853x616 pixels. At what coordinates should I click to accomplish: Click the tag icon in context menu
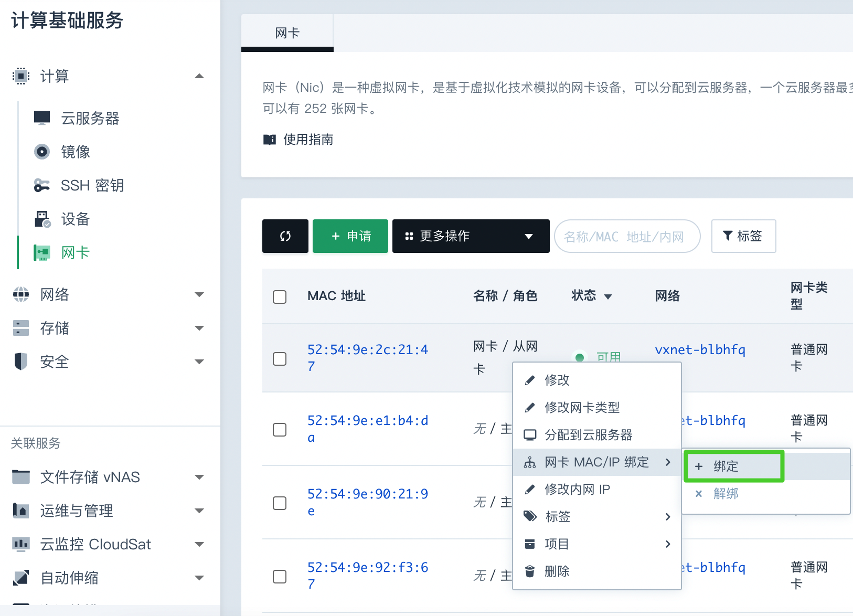530,517
